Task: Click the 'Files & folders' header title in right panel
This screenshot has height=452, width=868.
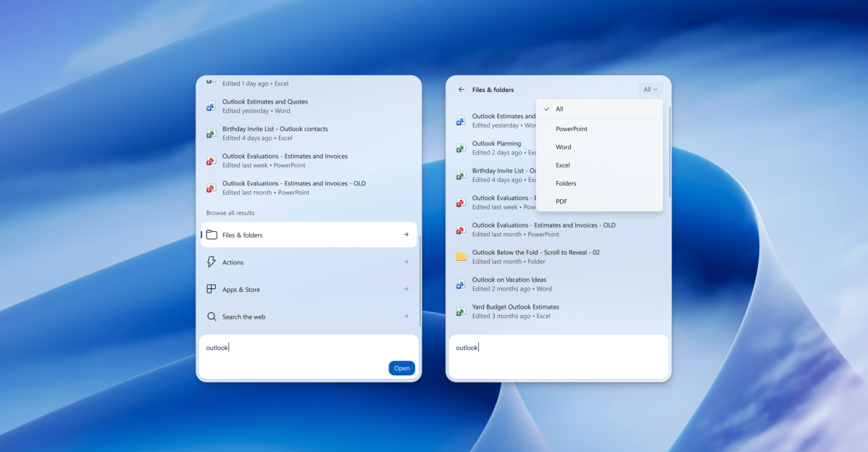Action: [x=493, y=90]
